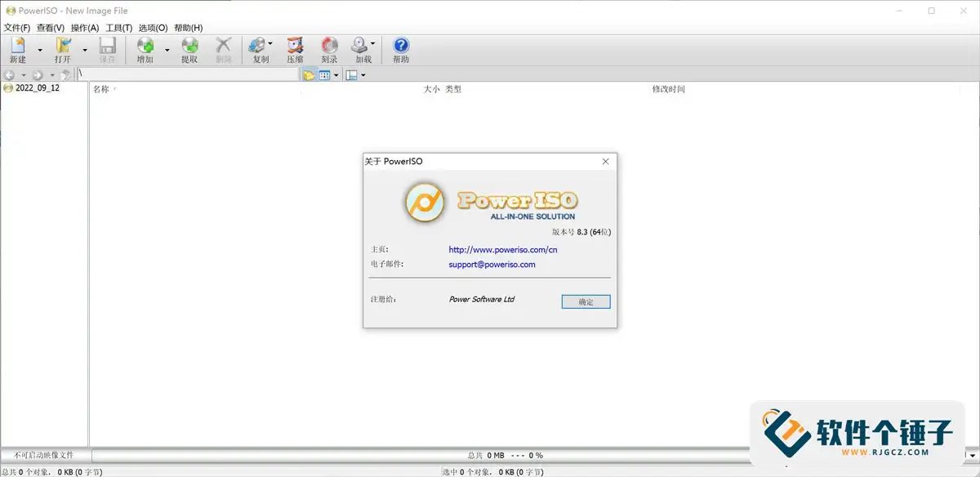Click the path address input field
The width and height of the screenshot is (980, 477).
coord(189,74)
